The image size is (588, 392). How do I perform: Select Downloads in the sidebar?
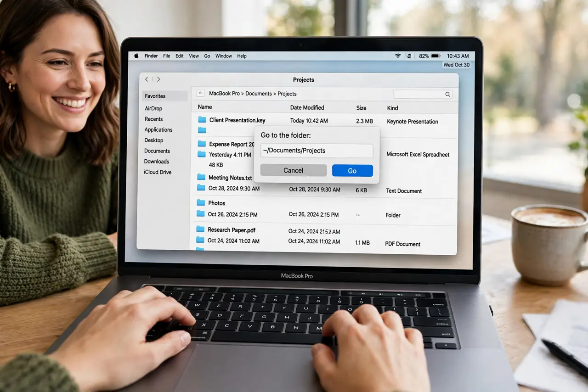[157, 162]
